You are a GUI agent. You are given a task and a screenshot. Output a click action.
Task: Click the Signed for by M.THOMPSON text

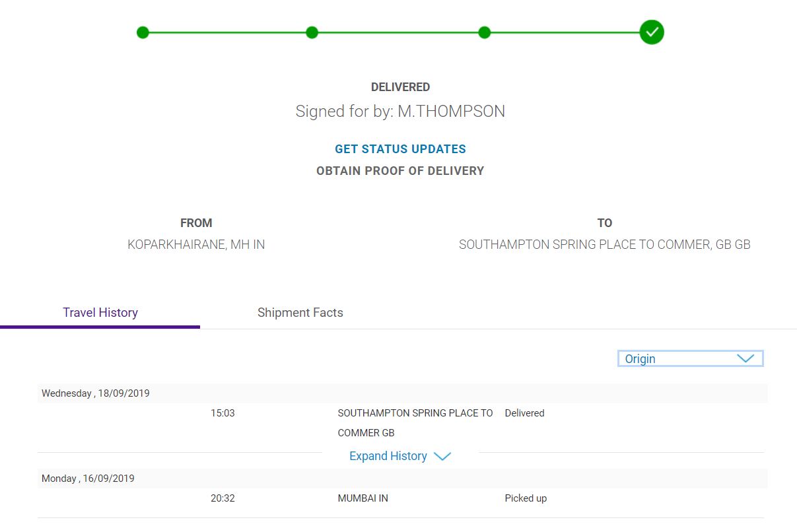(x=400, y=112)
